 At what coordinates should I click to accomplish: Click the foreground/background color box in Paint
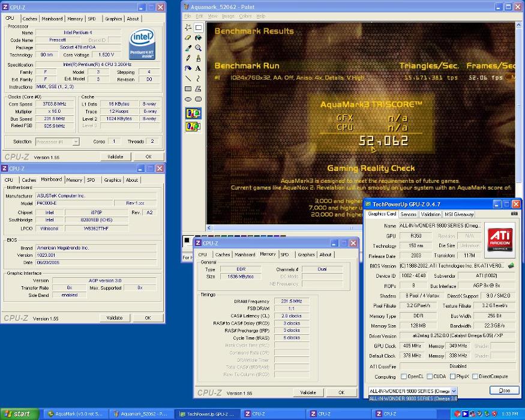point(187,240)
